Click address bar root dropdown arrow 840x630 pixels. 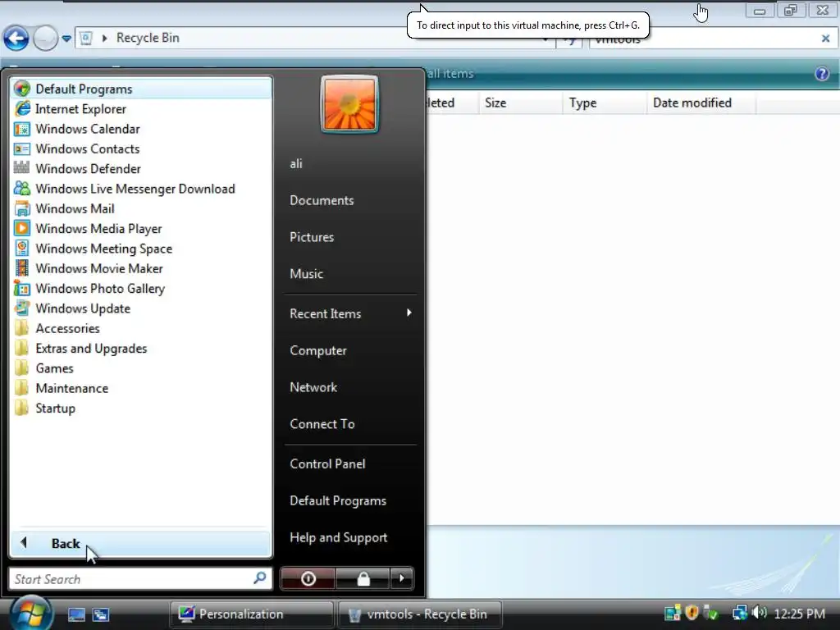point(105,38)
